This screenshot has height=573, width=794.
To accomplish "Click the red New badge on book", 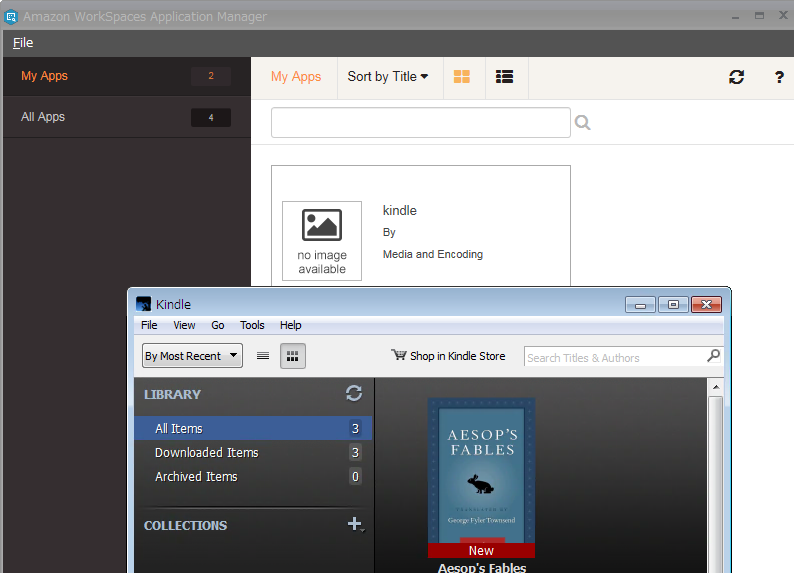I will 481,550.
